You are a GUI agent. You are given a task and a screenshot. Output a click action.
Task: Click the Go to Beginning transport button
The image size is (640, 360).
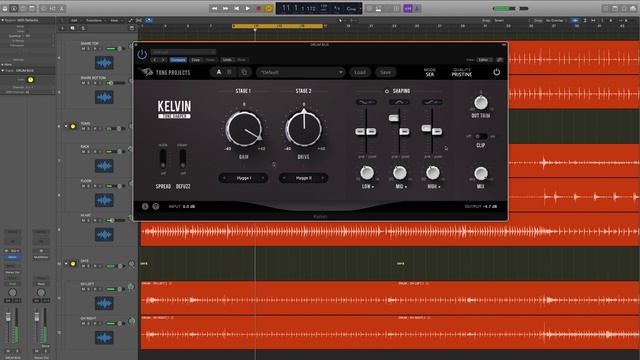[x=236, y=8]
